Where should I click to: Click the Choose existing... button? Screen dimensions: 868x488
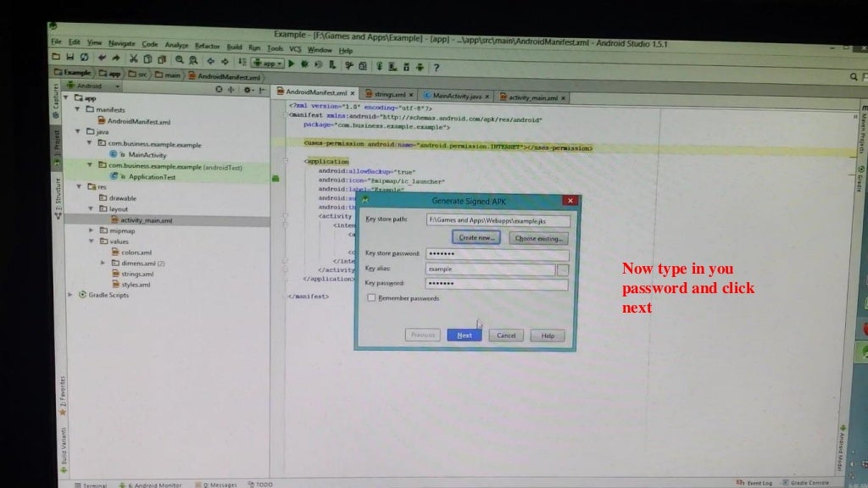coord(538,238)
